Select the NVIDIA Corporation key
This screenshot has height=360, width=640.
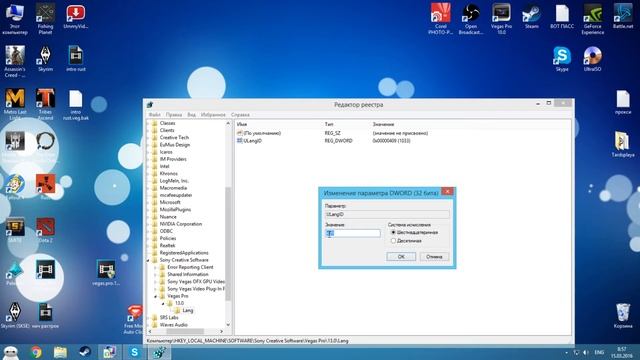[x=180, y=224]
